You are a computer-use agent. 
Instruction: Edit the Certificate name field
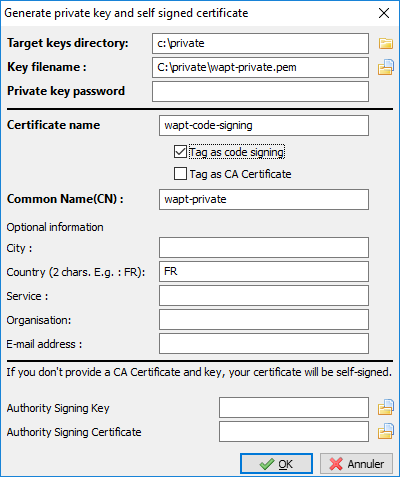(x=264, y=125)
